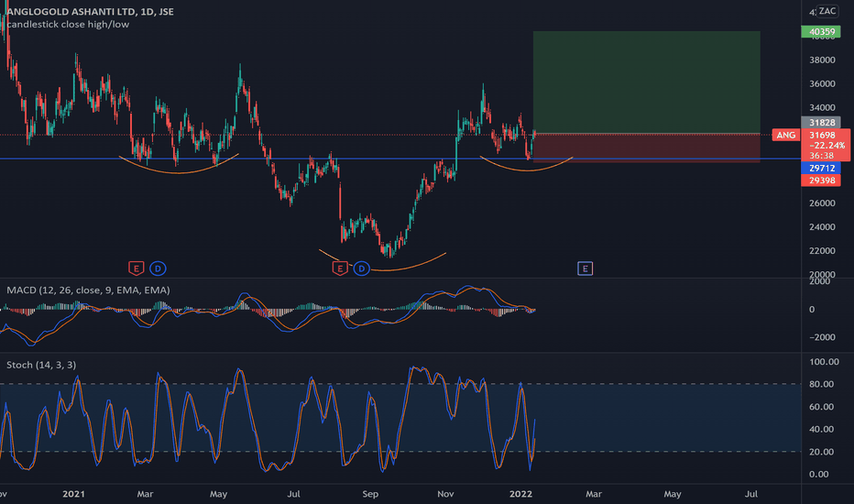854x504 pixels.
Task: Click the 34000 price axis label
Action: click(x=822, y=108)
